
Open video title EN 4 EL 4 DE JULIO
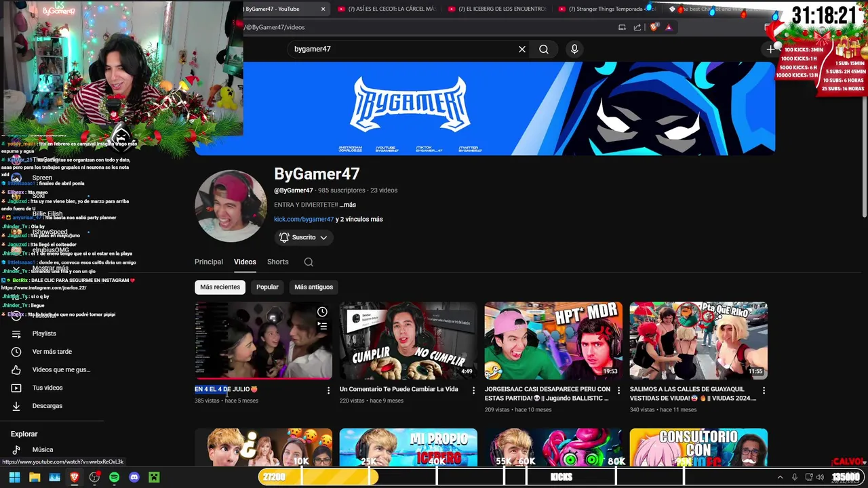tap(226, 389)
